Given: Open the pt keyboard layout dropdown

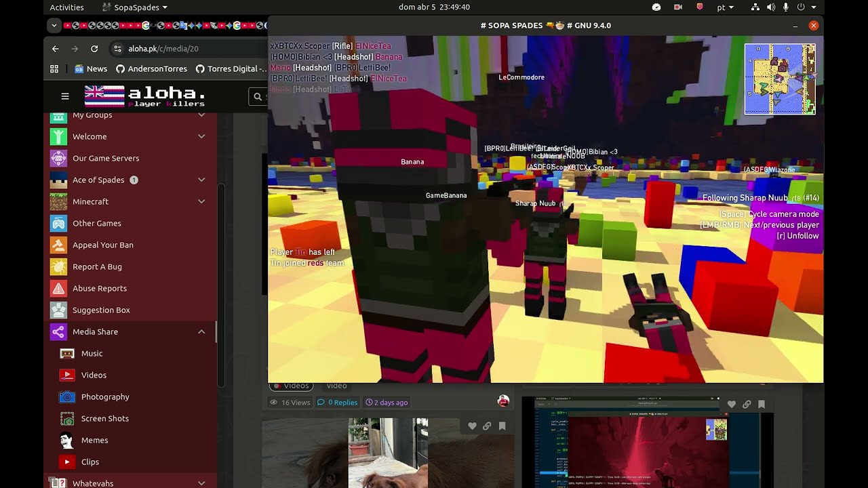Looking at the screenshot, I should 725,7.
